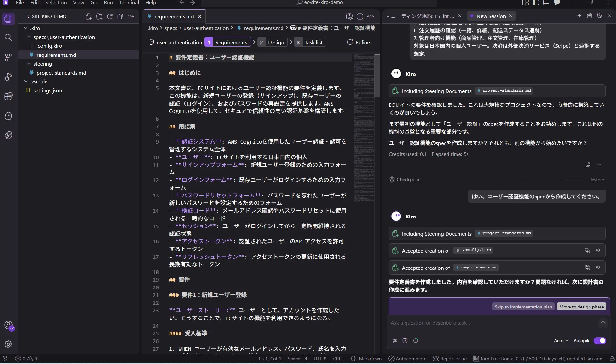Open the Extensions panel
The image size is (616, 364).
tap(8, 96)
